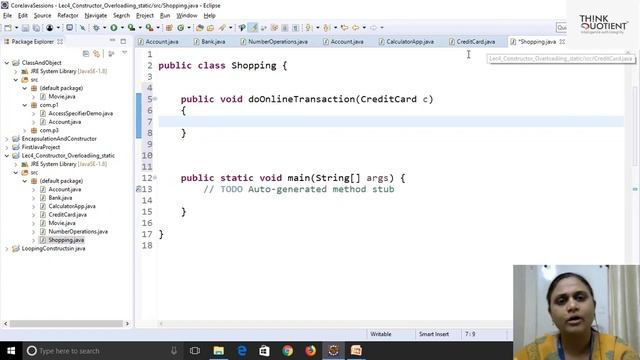The width and height of the screenshot is (640, 360).
Task: Close the Shopping.java editor tab
Action: (x=562, y=42)
